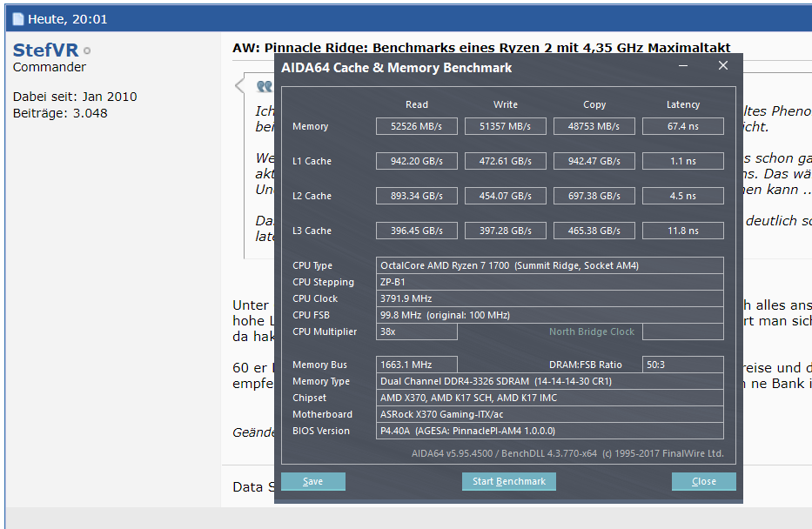Select Memory Write value 51357 MB/s
Viewport: 812px width, 529px height.
coord(505,126)
